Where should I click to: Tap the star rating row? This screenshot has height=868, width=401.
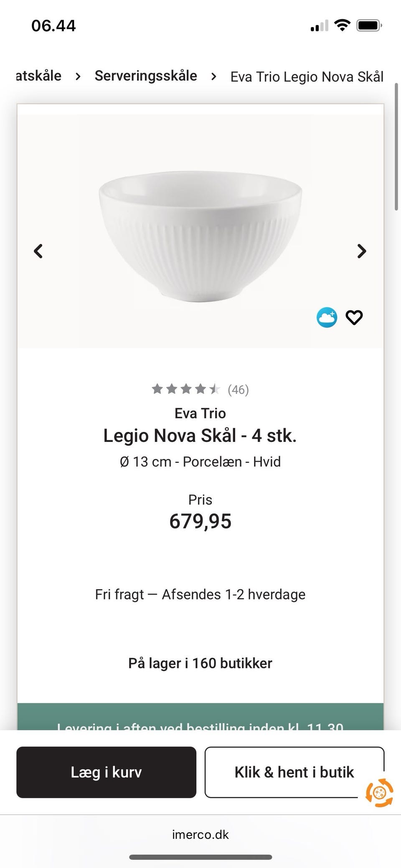click(x=185, y=389)
